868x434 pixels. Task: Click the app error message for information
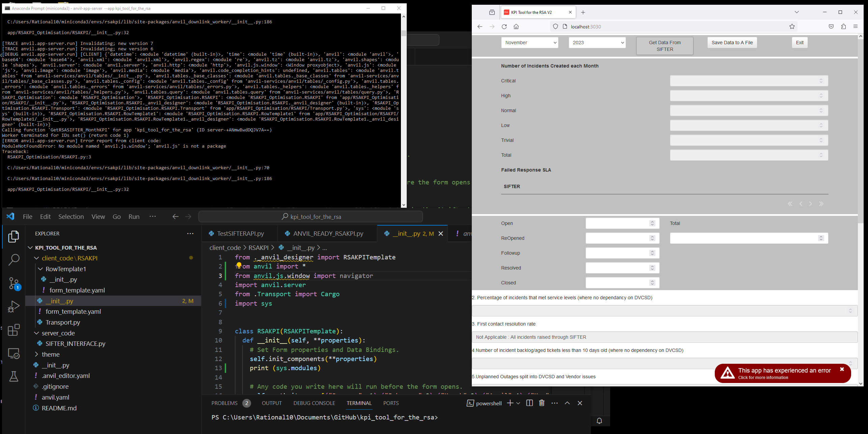tap(784, 373)
